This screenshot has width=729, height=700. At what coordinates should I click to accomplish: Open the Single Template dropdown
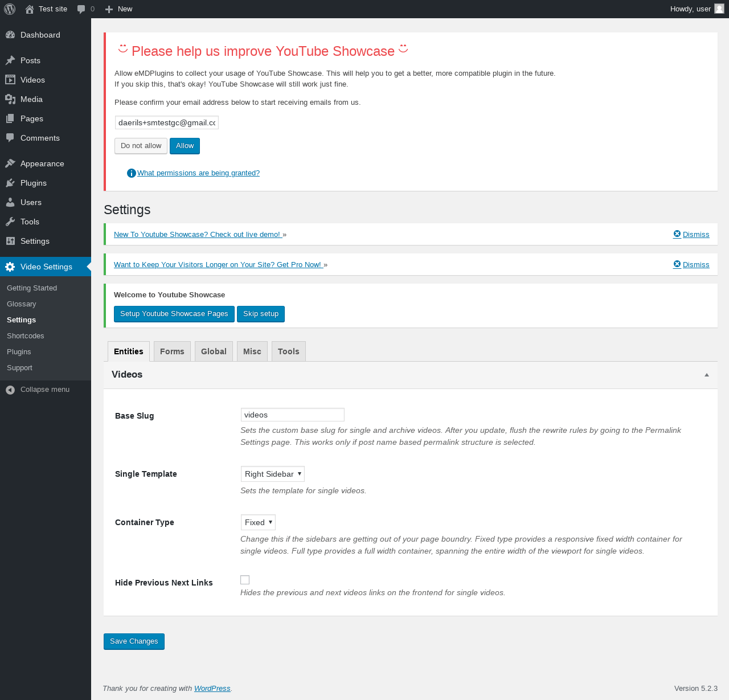pyautogui.click(x=273, y=474)
